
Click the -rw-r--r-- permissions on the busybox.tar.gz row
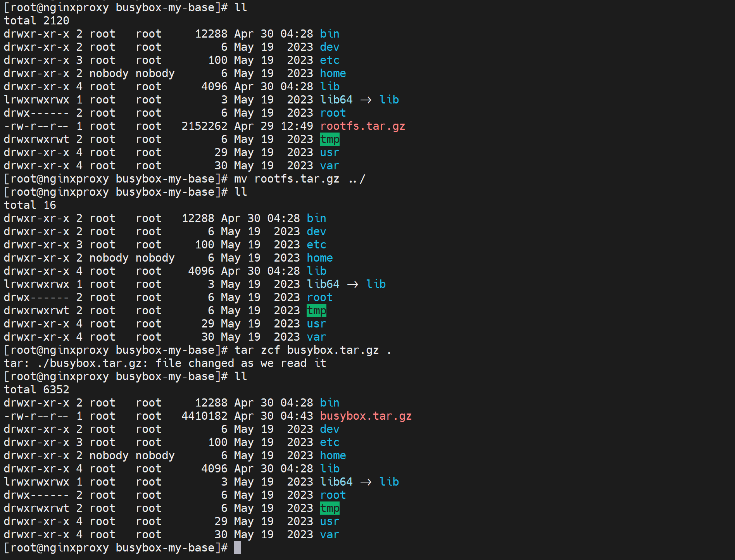[x=36, y=416]
